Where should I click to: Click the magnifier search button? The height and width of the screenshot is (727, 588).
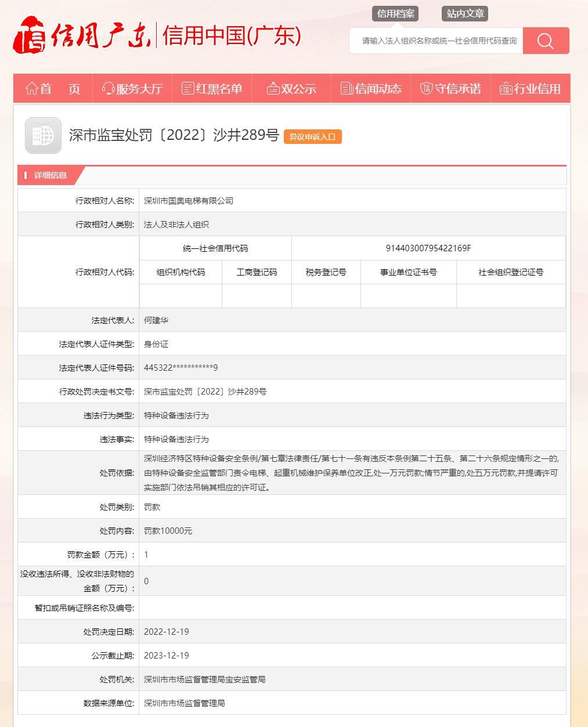[x=546, y=41]
